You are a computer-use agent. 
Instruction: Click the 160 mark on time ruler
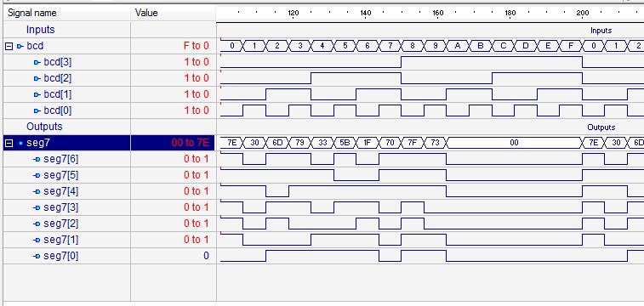[x=438, y=13]
